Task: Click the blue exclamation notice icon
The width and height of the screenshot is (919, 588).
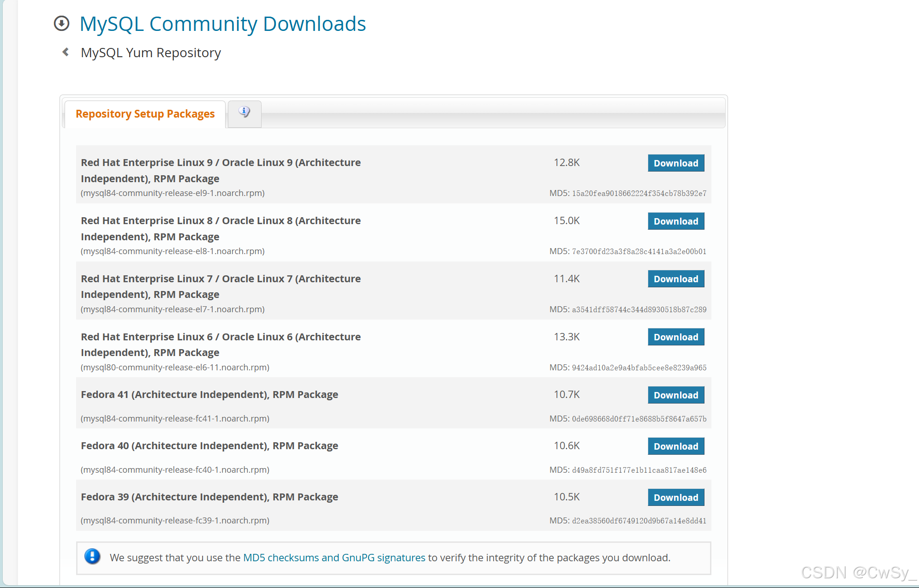Action: tap(92, 557)
